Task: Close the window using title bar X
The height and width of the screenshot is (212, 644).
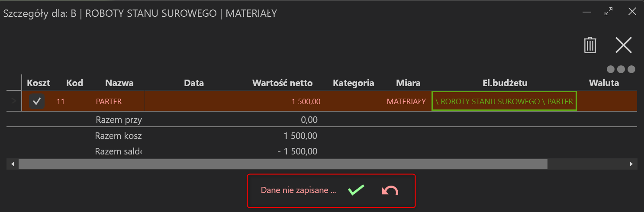Action: [632, 12]
